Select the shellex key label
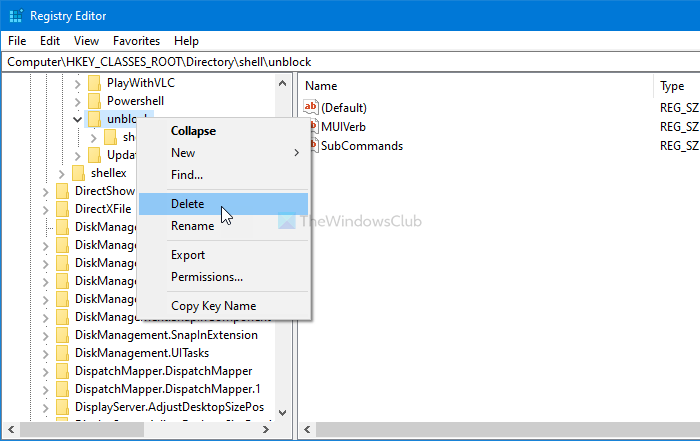 tap(108, 173)
